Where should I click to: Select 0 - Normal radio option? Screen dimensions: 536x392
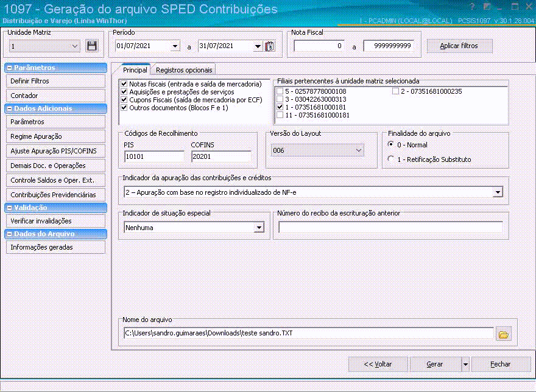390,144
